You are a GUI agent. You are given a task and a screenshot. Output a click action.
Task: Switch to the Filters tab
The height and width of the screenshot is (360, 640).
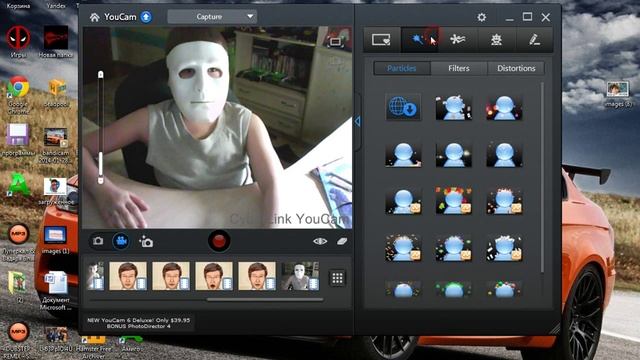tap(459, 68)
